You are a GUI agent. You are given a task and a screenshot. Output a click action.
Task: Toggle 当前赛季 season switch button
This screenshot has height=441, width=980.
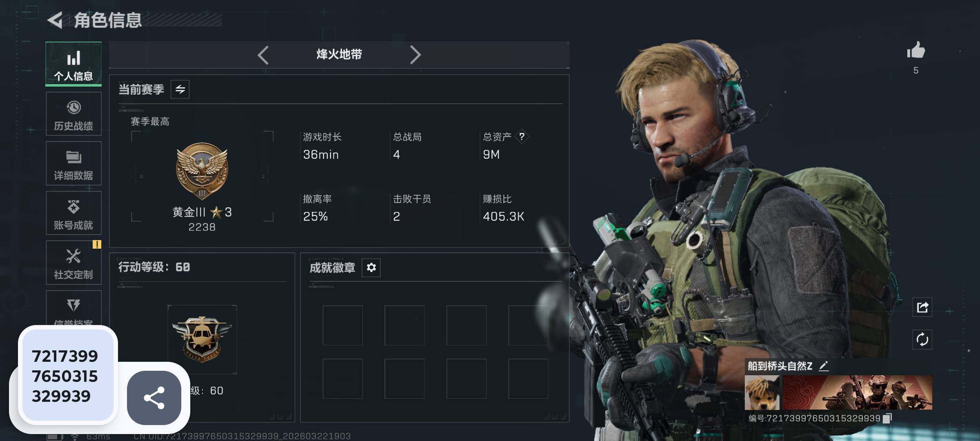click(x=180, y=89)
